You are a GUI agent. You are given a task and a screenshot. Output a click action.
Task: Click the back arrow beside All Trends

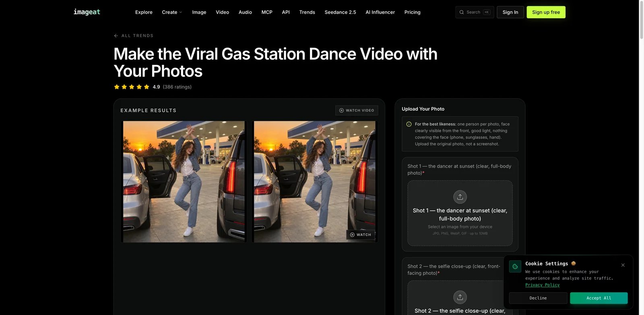click(x=116, y=36)
